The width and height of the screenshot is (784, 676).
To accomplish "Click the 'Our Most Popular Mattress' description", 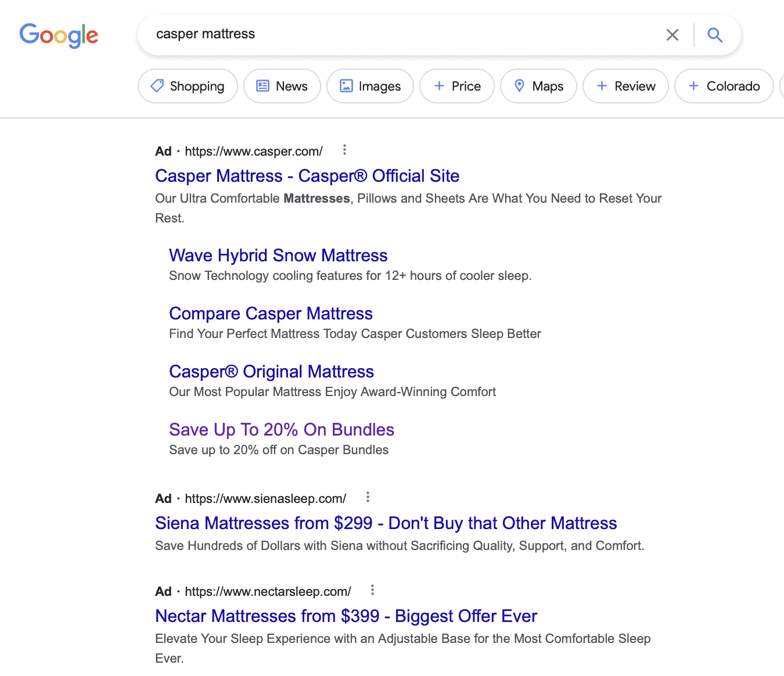I will pyautogui.click(x=332, y=392).
